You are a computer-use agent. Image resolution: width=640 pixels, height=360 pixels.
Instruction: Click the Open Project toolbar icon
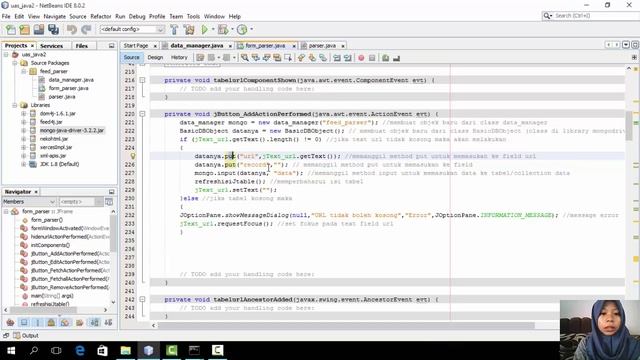[x=39, y=29]
